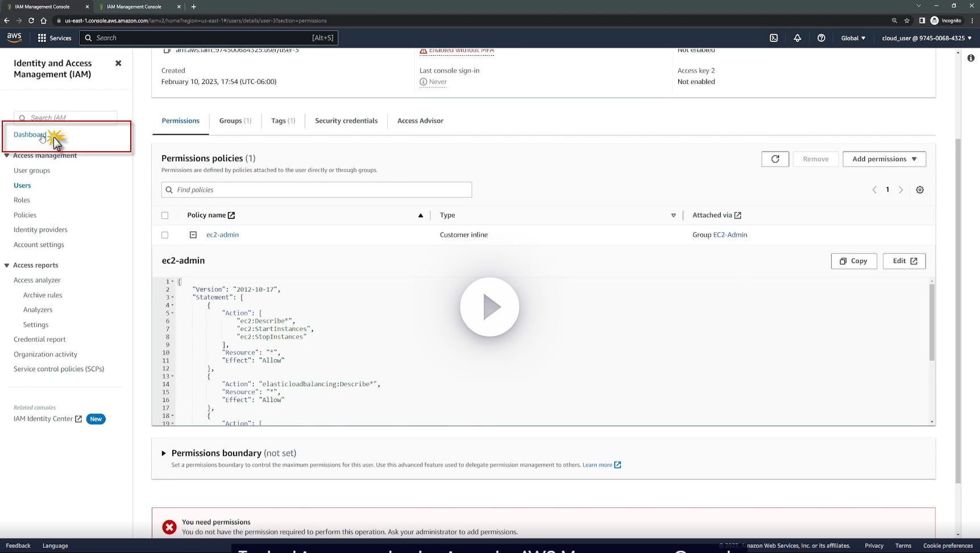Open the IAM Dashboard link
Image resolution: width=980 pixels, height=553 pixels.
[30, 135]
